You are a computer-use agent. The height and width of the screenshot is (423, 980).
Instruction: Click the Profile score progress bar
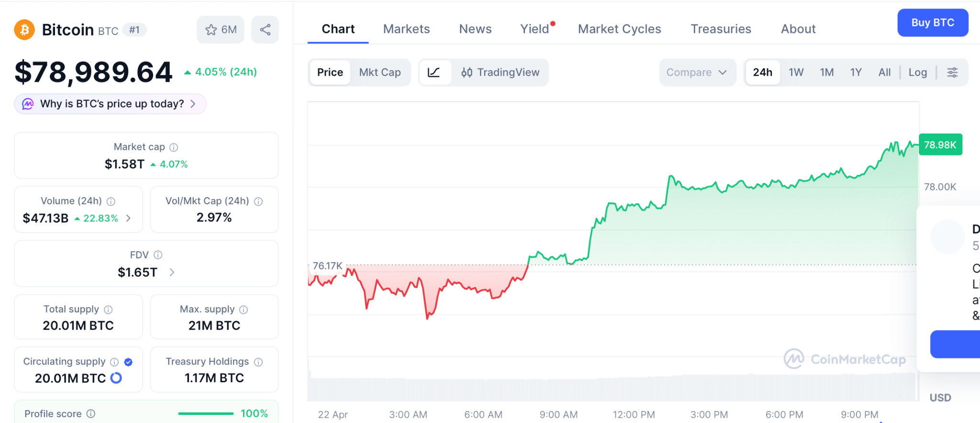tap(206, 413)
